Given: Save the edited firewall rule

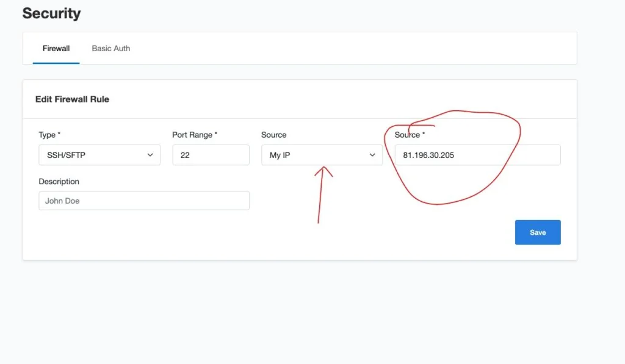Looking at the screenshot, I should click(x=537, y=232).
